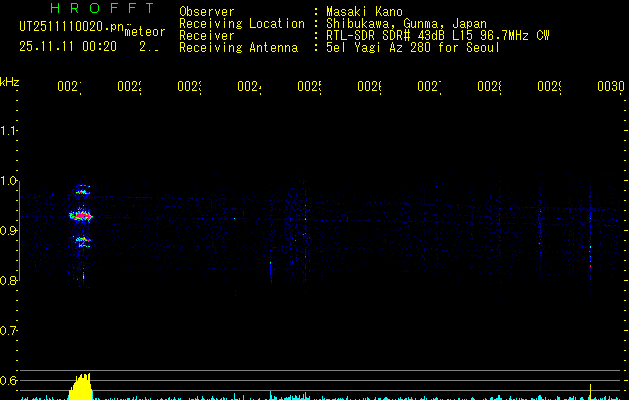Click the yellow signal peak in bottom graph
The image size is (629, 400).
[x=82, y=386]
